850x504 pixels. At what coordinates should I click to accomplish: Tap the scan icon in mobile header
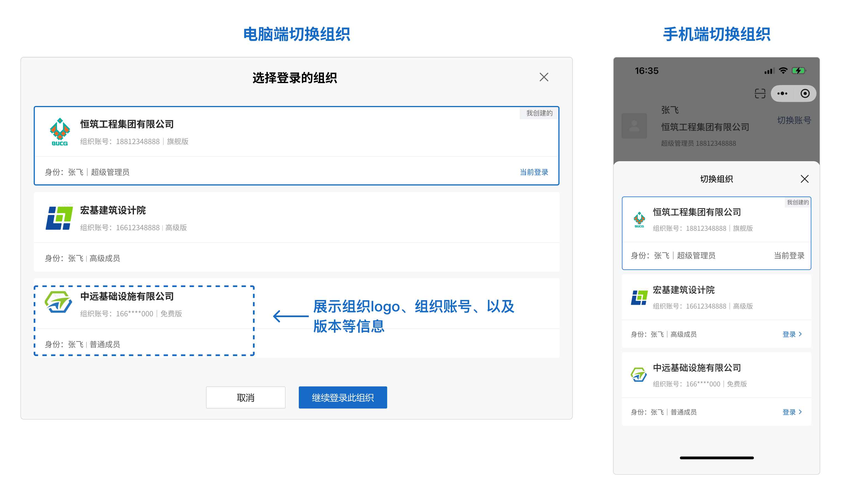pos(760,93)
